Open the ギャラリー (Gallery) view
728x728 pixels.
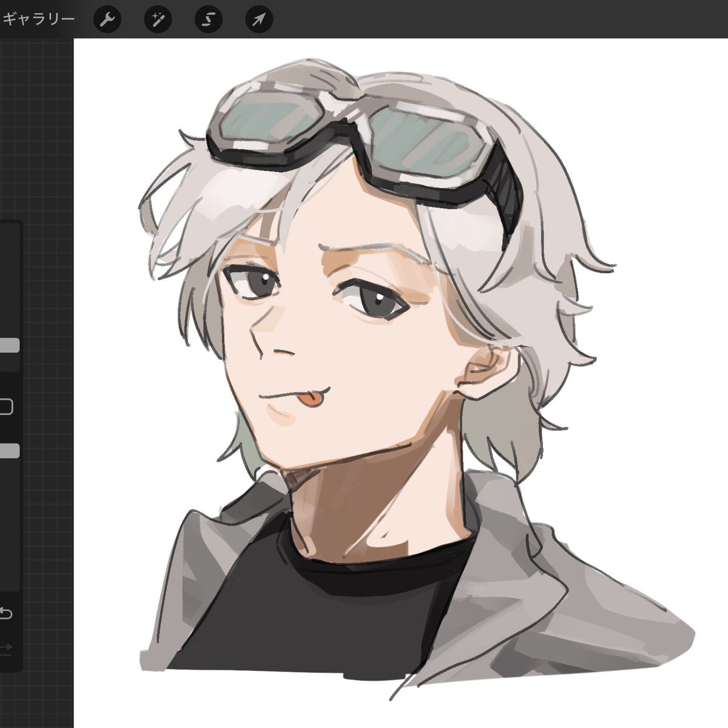click(x=38, y=19)
